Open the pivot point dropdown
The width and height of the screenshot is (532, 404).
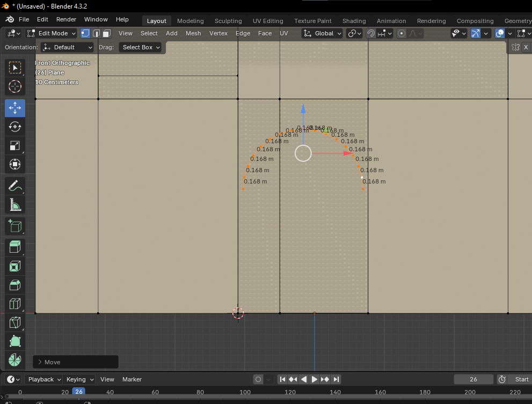pos(355,33)
